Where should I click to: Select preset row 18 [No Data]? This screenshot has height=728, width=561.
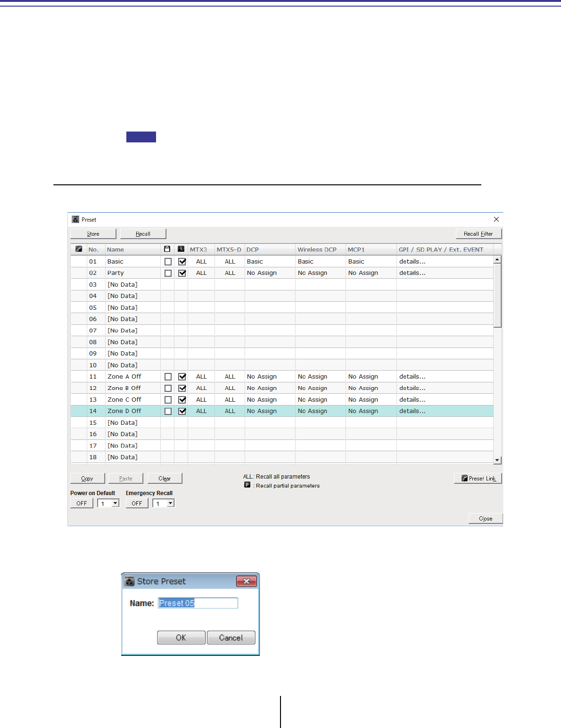[x=282, y=457]
